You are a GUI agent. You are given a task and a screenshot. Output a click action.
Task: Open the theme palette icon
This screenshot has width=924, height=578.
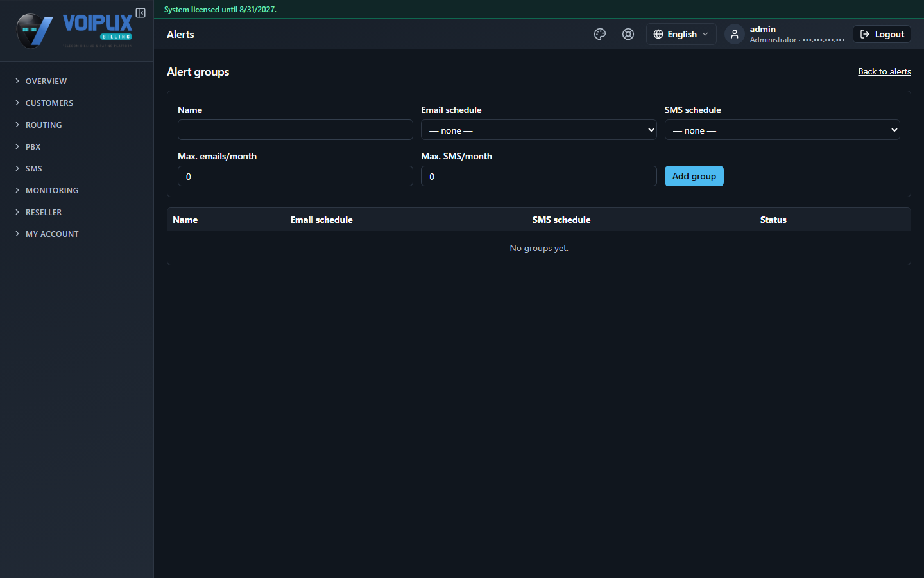click(600, 34)
